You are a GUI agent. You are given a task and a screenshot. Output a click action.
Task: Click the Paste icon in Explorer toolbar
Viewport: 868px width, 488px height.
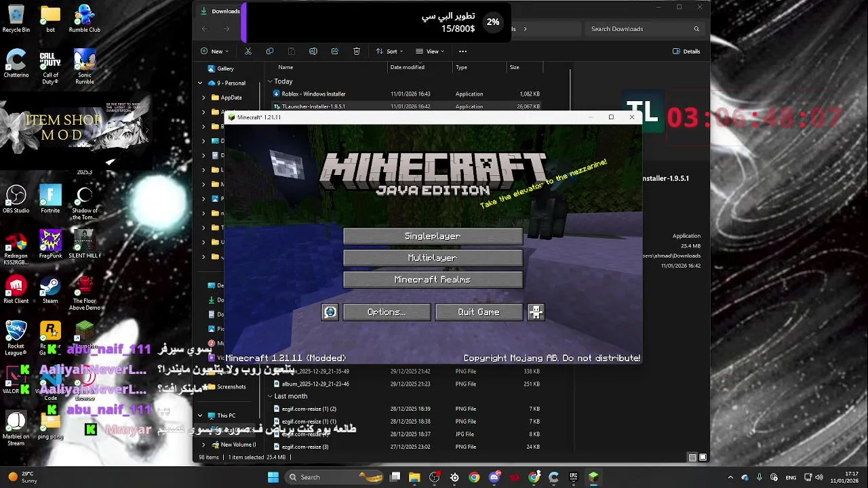coord(292,52)
